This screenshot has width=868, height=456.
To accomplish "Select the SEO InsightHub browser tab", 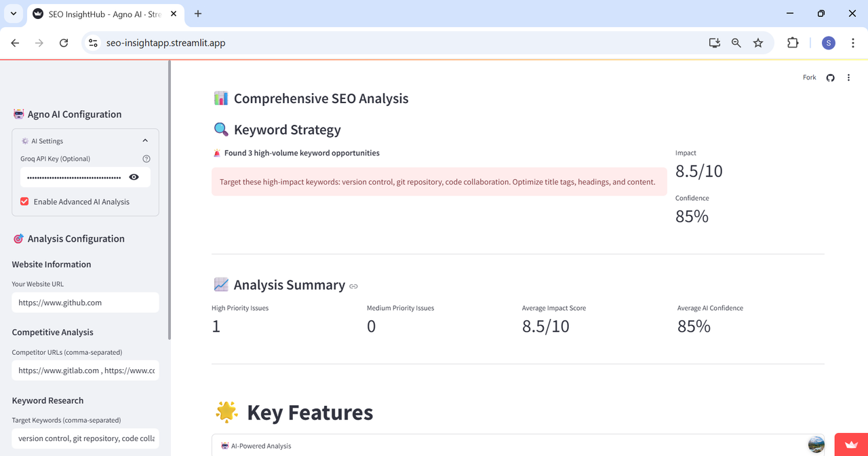I will 104,14.
